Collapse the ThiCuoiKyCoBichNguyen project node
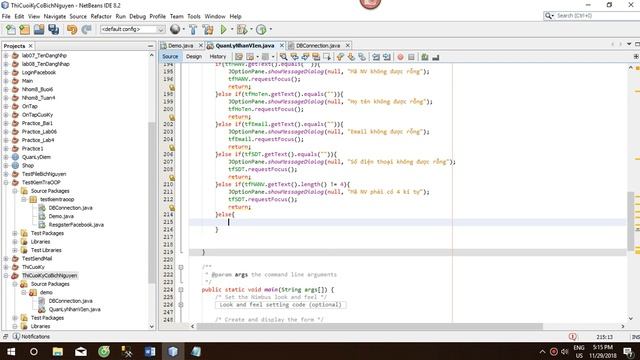The height and width of the screenshot is (360, 640). pos(6,276)
